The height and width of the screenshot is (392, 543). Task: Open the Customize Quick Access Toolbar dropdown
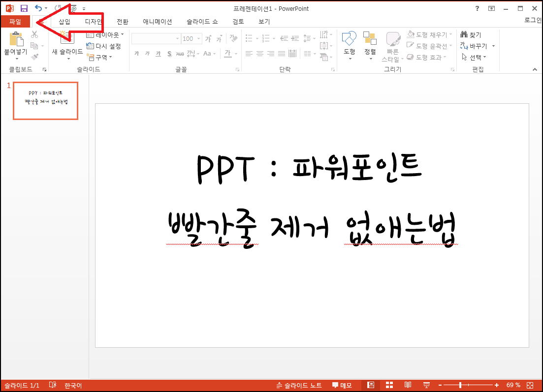pyautogui.click(x=84, y=9)
